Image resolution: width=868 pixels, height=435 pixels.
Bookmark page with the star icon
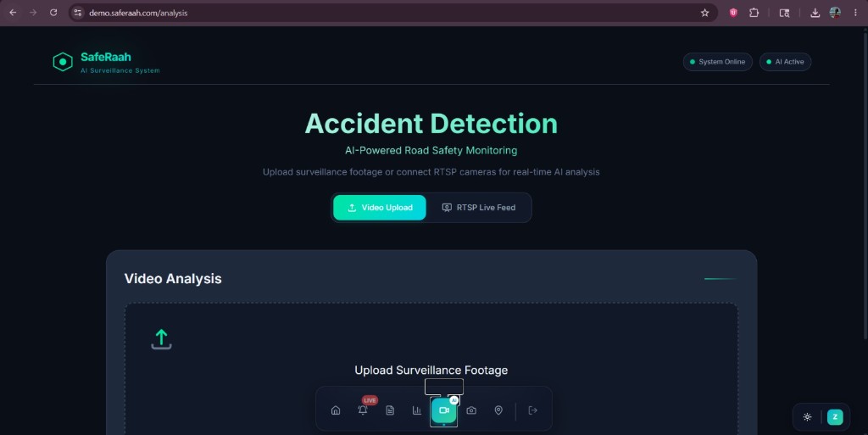pyautogui.click(x=704, y=13)
